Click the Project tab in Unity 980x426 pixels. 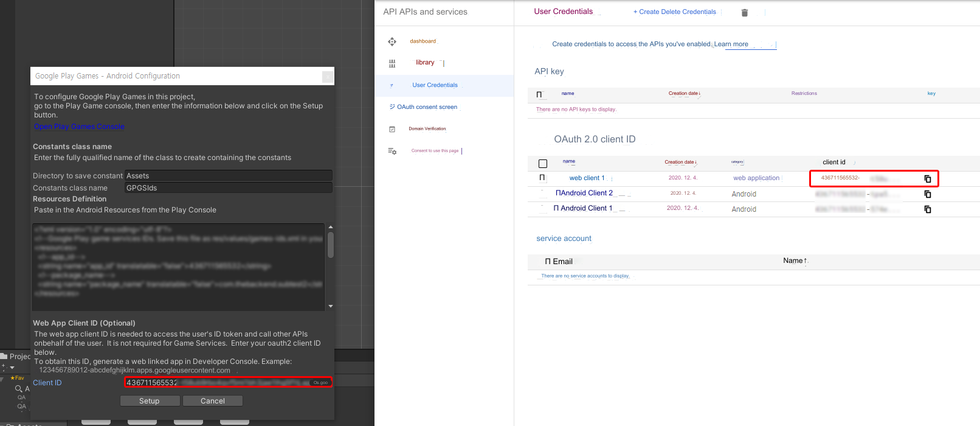coord(16,357)
